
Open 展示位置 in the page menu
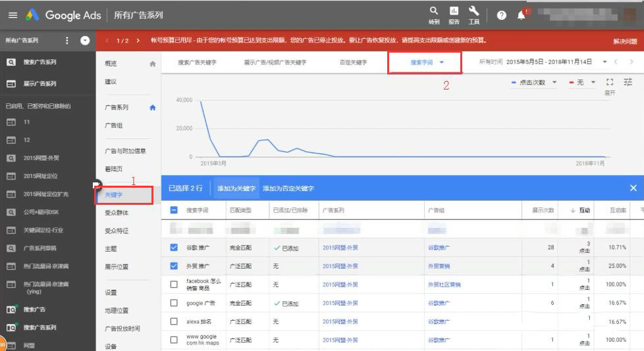[117, 267]
